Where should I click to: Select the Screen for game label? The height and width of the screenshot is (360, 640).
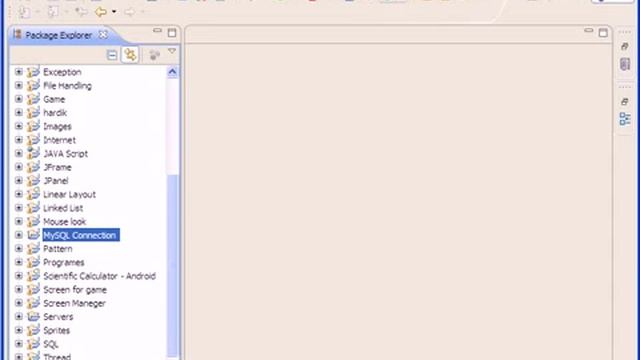(x=75, y=290)
